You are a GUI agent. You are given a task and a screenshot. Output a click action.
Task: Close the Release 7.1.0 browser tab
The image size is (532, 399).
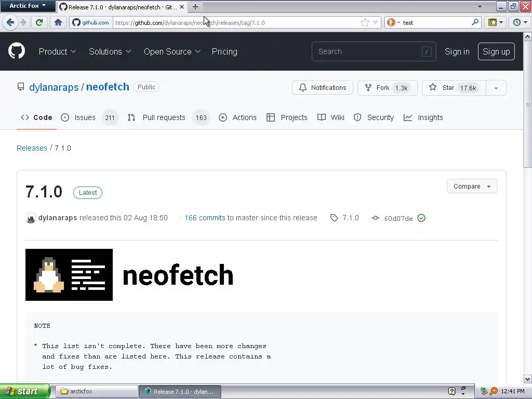point(182,7)
